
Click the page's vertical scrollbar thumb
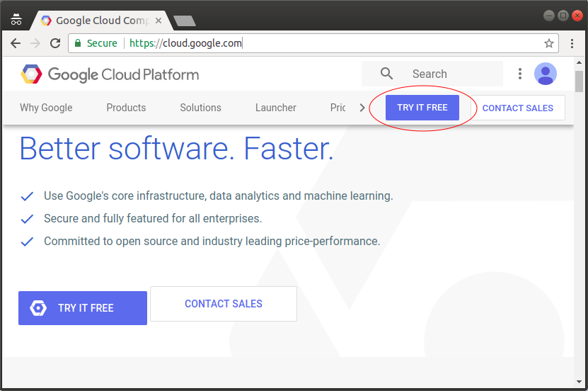tap(579, 81)
